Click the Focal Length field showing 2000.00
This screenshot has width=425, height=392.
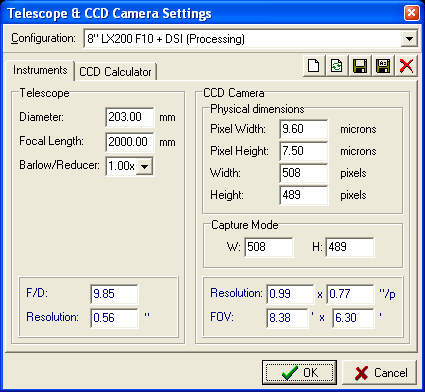coord(130,142)
